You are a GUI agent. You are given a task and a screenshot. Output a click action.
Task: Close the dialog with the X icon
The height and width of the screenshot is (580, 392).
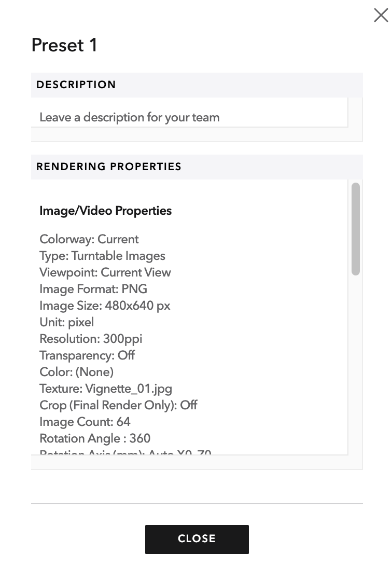[381, 15]
